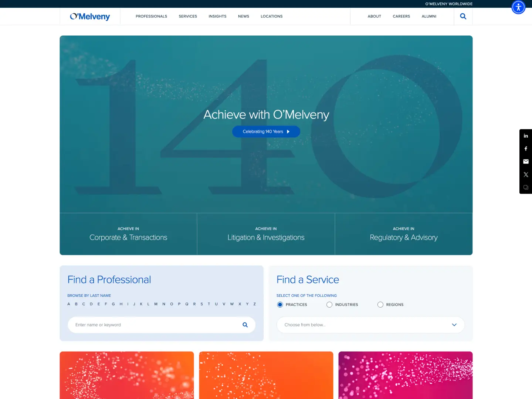This screenshot has height=399, width=532.
Task: Open the Services menu
Action: pos(188,16)
